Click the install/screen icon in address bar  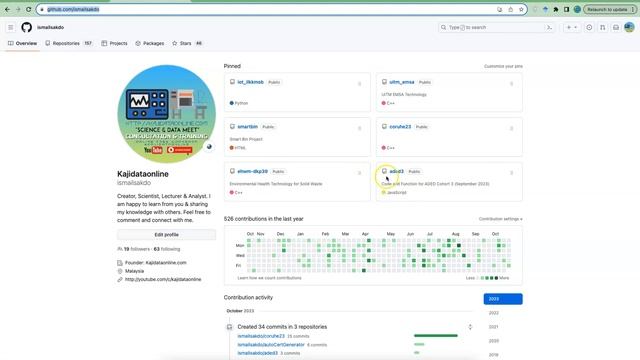(x=500, y=9)
